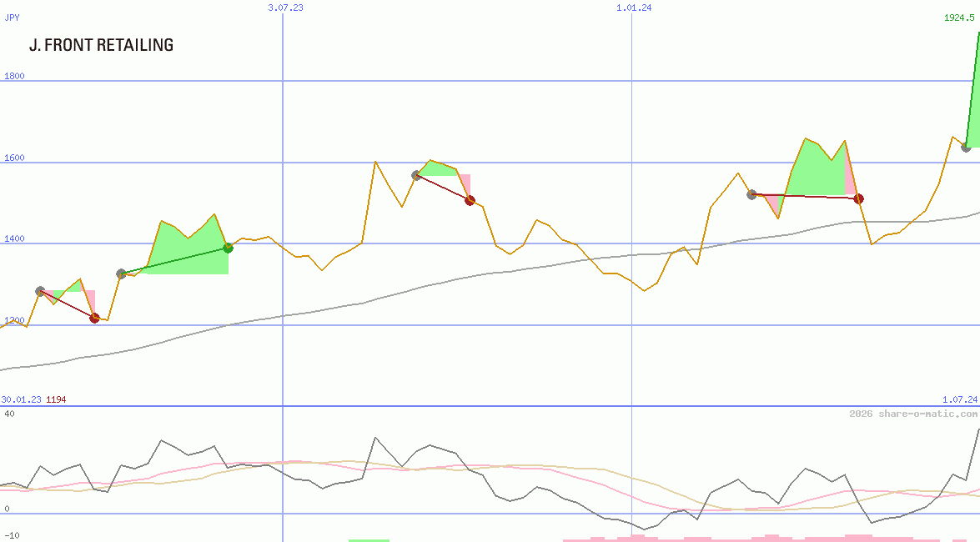Viewport: 980px width, 542px height.
Task: Click the last gray entry dot before final surge
Action: pyautogui.click(x=966, y=148)
